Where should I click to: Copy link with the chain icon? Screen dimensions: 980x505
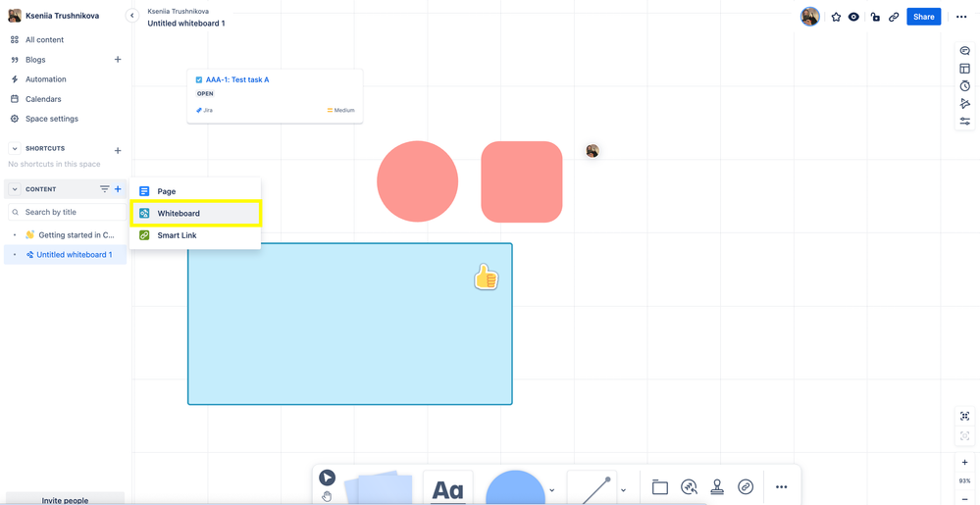click(894, 17)
